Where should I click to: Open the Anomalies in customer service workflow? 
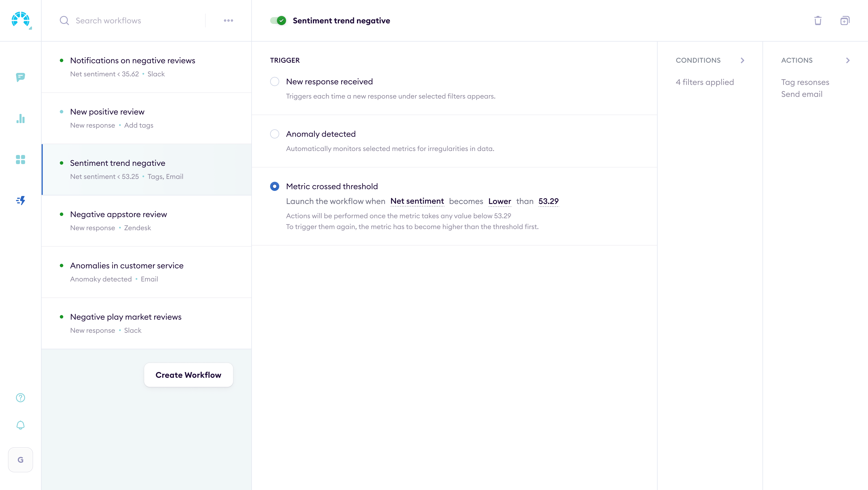[127, 266]
